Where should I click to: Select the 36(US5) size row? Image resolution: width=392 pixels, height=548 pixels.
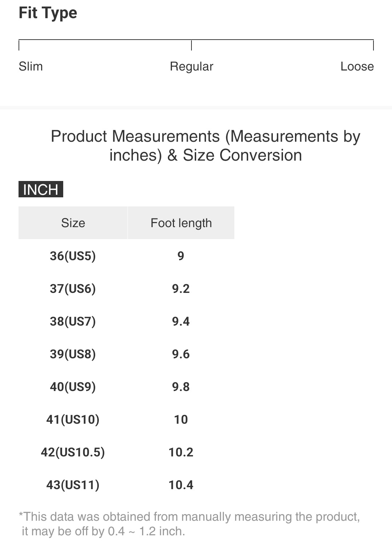point(126,256)
